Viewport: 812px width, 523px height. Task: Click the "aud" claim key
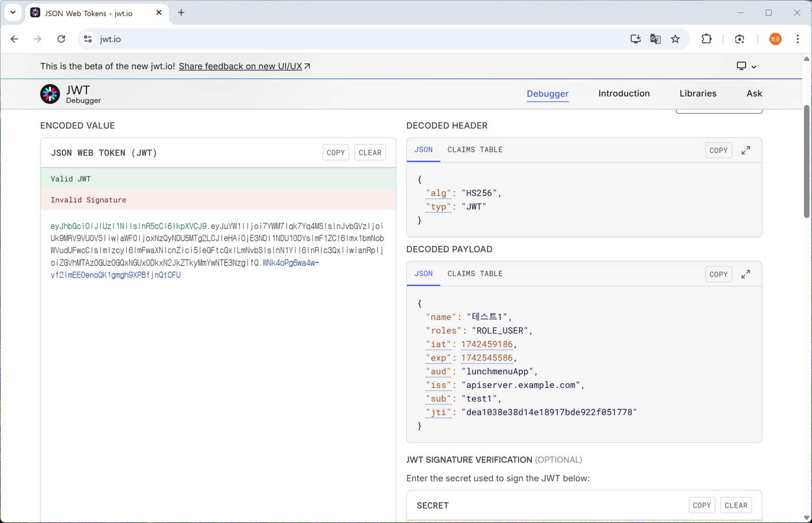(x=438, y=372)
